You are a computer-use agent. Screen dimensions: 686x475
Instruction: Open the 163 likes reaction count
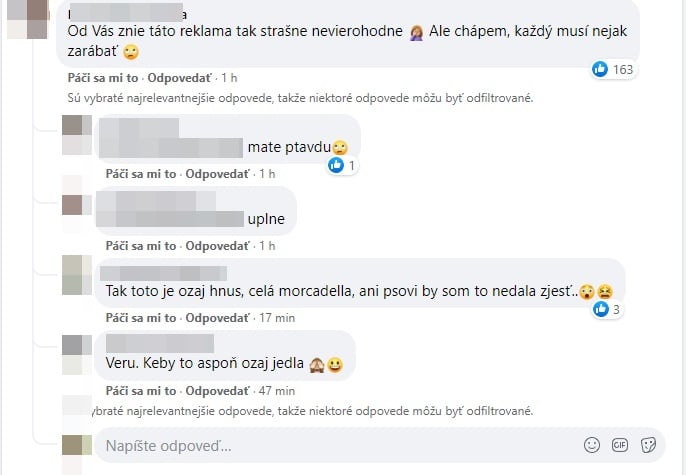(613, 69)
